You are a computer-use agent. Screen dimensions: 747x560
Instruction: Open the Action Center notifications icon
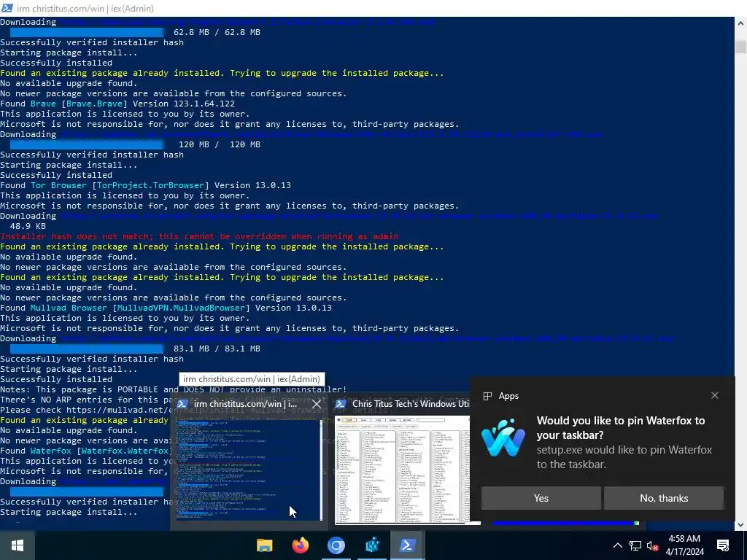click(x=723, y=545)
